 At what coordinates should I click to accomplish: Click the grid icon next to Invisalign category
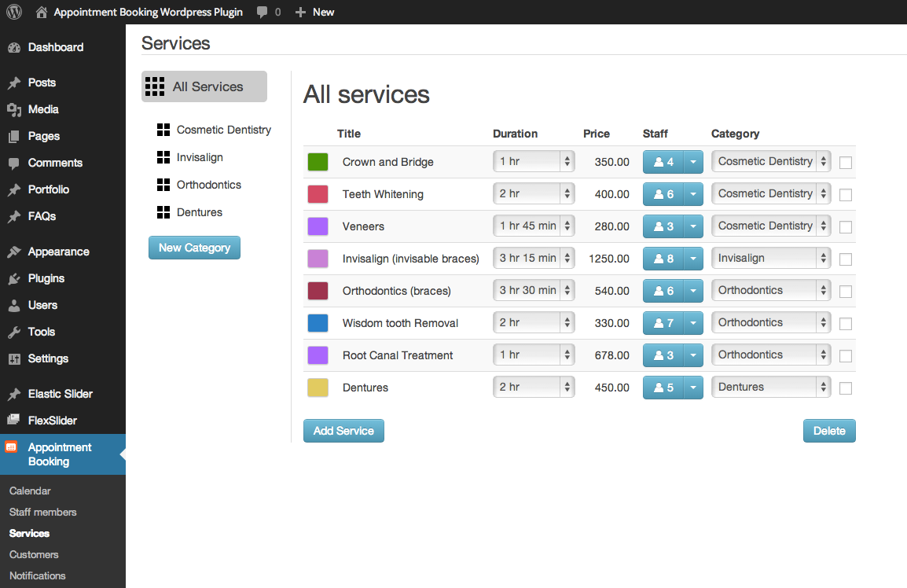point(163,157)
